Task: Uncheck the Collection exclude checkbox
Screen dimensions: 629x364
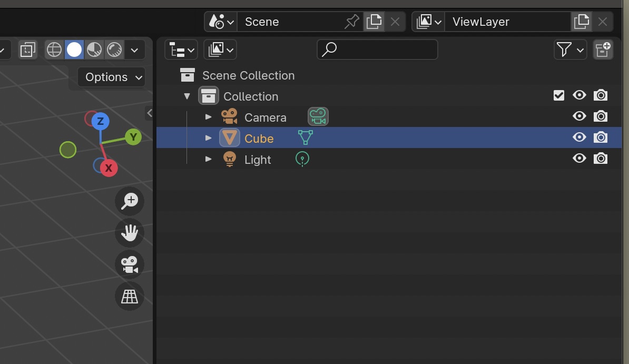Action: pos(559,95)
